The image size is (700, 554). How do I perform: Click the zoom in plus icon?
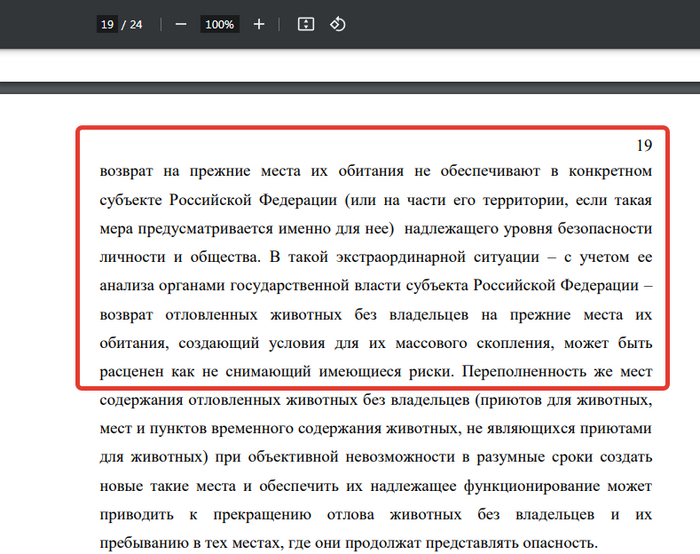point(259,24)
